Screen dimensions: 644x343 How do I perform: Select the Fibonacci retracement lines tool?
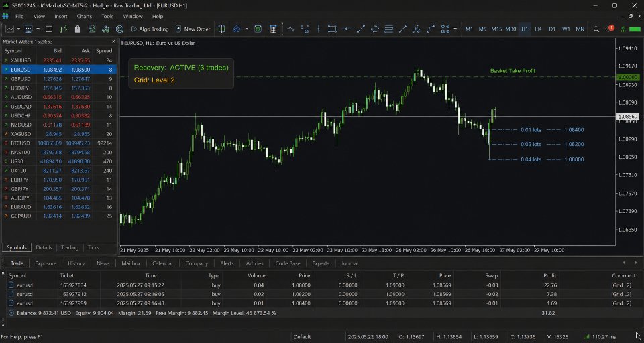pos(388,29)
